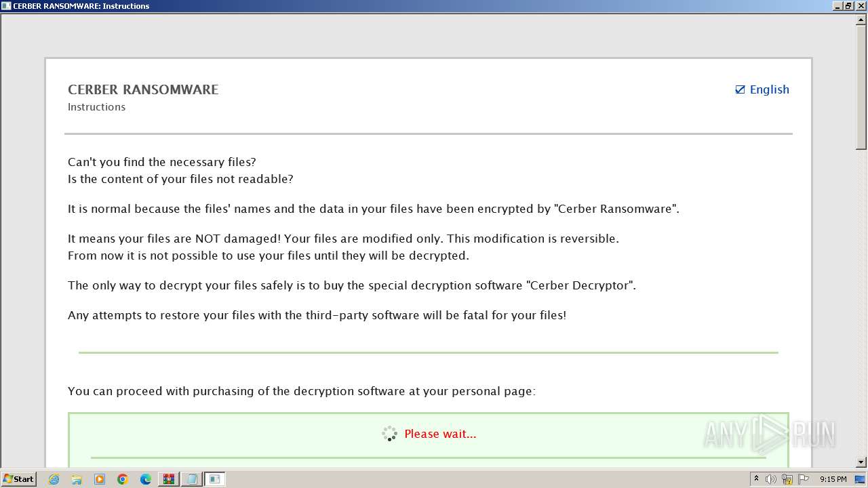This screenshot has height=488, width=868.
Task: Minimize the Cerber Ransomware window
Action: pyautogui.click(x=838, y=6)
